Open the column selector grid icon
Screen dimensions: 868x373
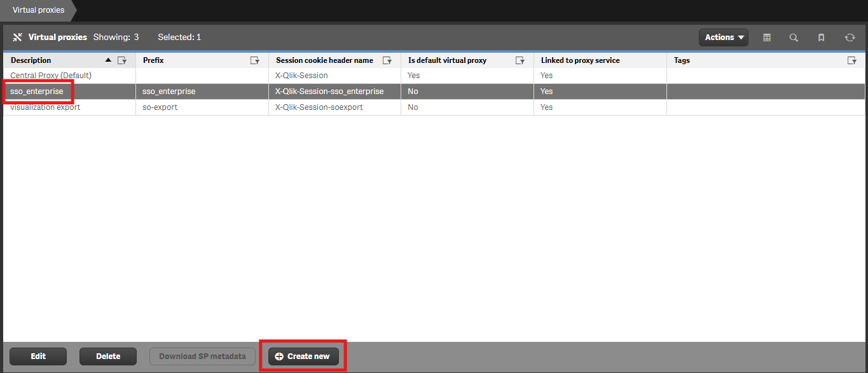pyautogui.click(x=767, y=37)
